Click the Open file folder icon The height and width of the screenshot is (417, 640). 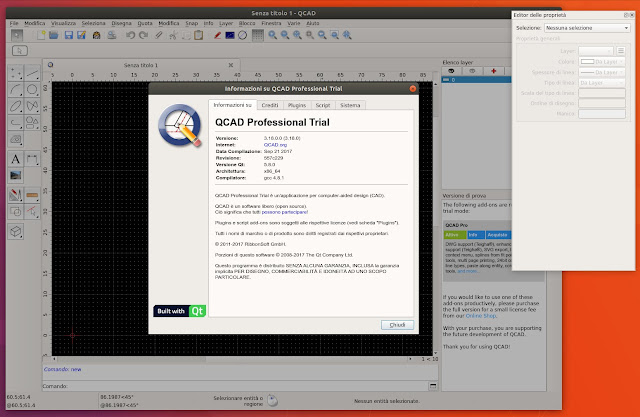[x=53, y=35]
